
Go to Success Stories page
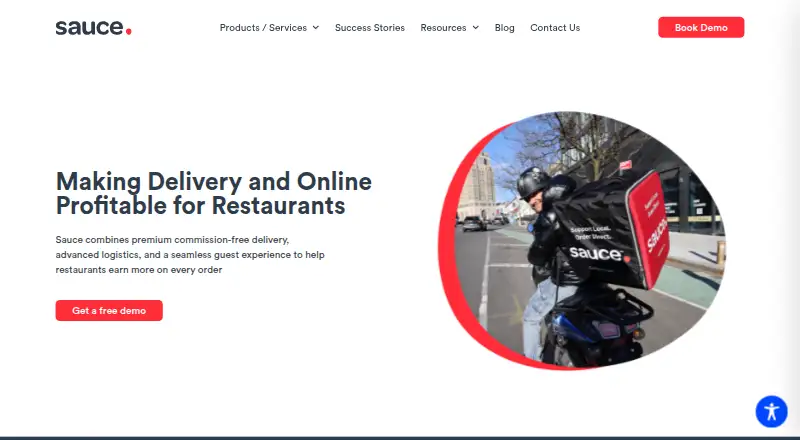coord(370,28)
